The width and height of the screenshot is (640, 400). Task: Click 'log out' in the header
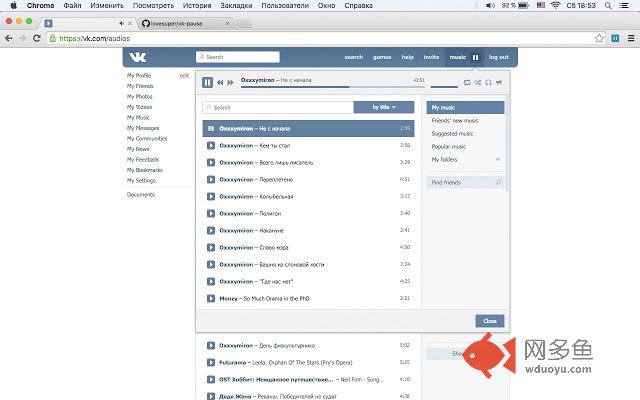click(499, 57)
